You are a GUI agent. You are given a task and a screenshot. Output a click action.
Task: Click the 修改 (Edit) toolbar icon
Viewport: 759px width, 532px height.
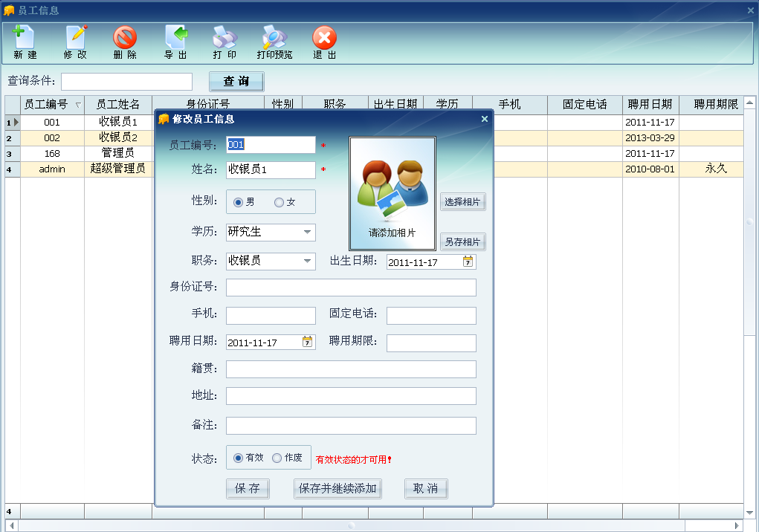click(x=75, y=42)
